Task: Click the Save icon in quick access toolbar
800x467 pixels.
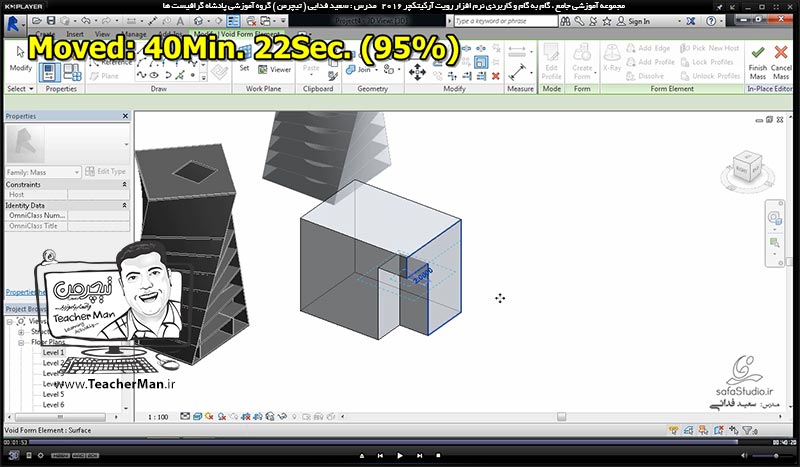Action: tap(51, 21)
